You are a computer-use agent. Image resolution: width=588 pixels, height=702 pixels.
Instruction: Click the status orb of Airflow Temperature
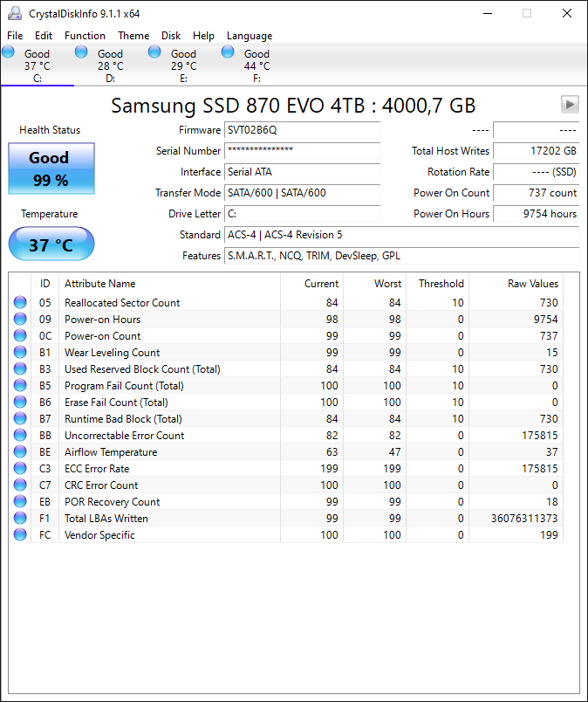[x=20, y=451]
